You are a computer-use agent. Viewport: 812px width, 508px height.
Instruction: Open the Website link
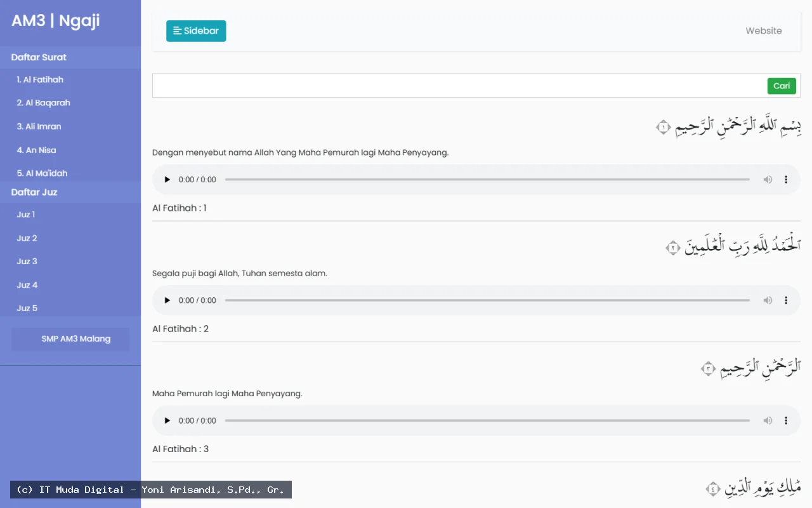tap(764, 30)
